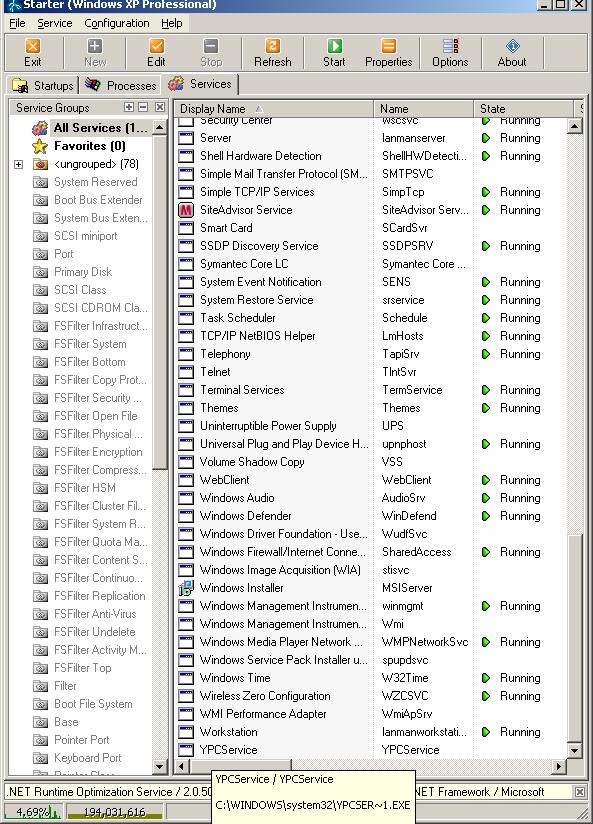Select the Boot Bus Extender group
Screen dimensions: 593x824
98,200
